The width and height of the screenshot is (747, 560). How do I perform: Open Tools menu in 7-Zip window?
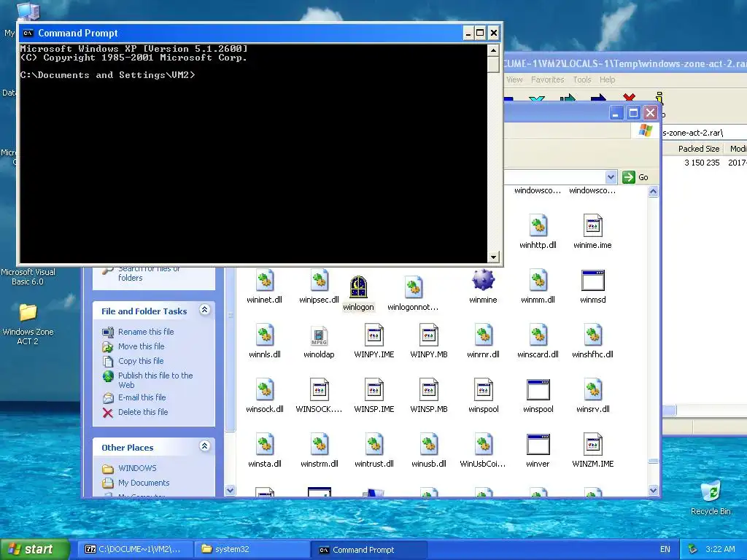tap(581, 79)
